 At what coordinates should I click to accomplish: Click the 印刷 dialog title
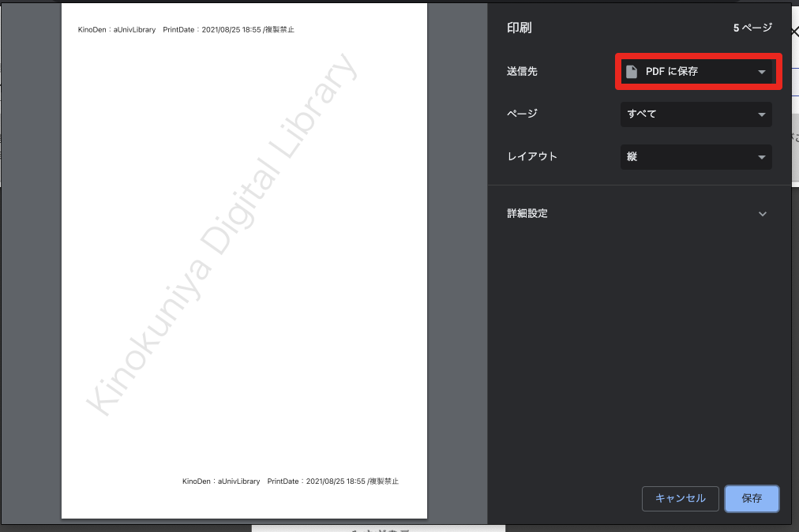tap(519, 28)
